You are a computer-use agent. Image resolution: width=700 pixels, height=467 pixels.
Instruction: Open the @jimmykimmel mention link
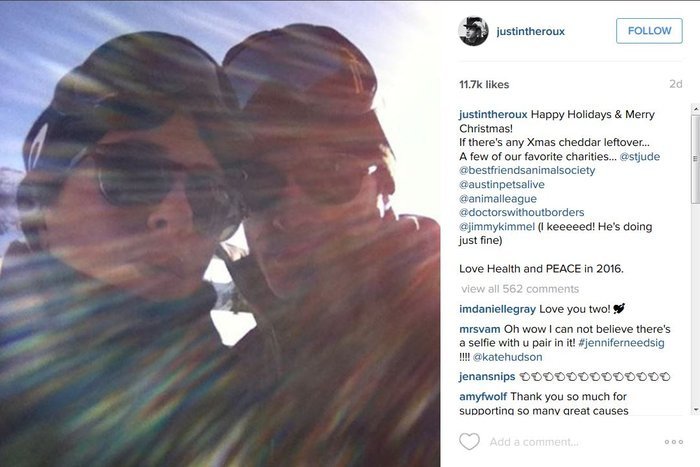pyautogui.click(x=497, y=227)
